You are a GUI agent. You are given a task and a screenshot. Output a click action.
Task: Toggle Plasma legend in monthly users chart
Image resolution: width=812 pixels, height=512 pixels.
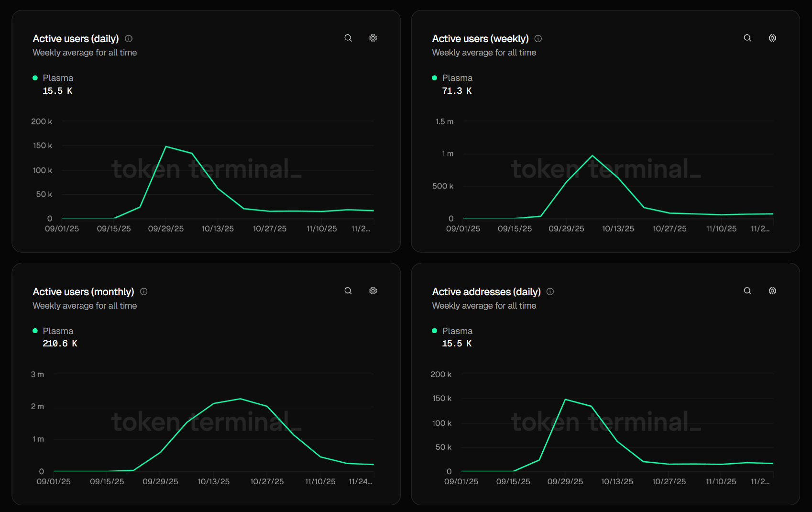(x=53, y=331)
